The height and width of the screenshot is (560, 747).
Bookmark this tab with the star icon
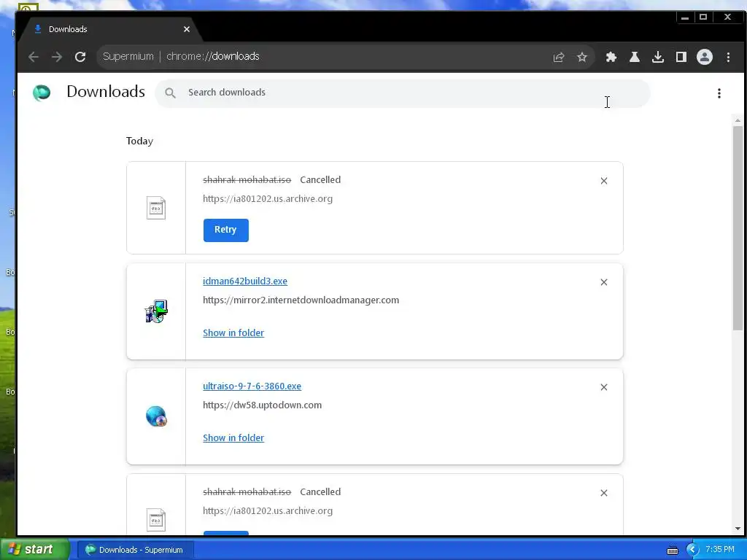click(581, 57)
